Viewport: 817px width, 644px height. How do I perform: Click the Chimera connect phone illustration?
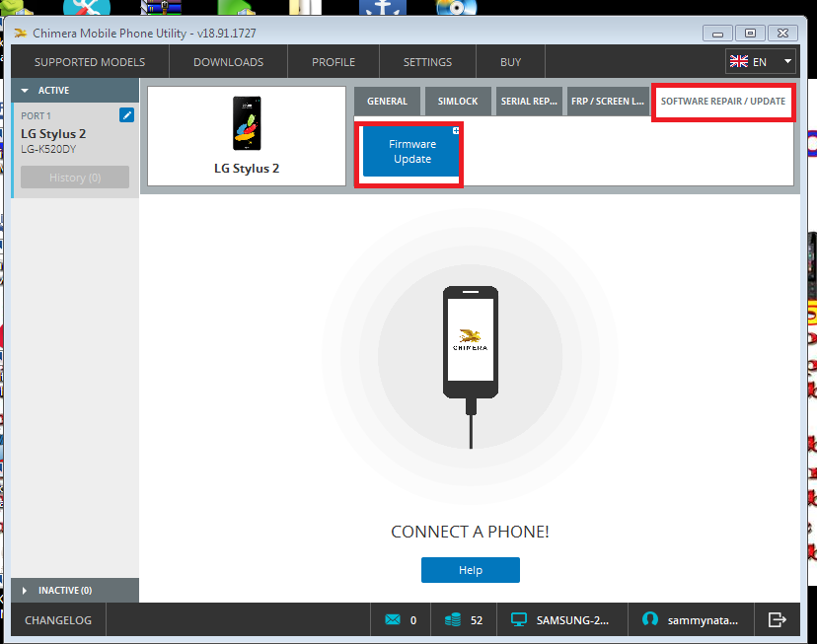[x=471, y=366]
